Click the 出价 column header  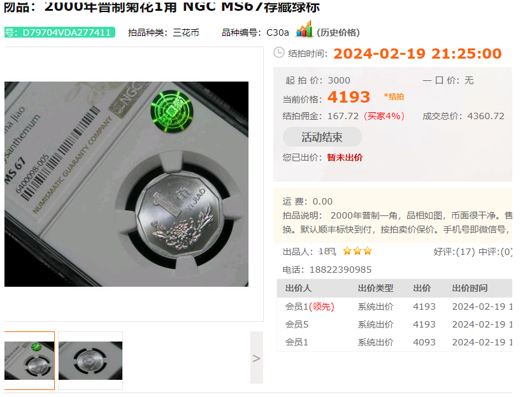(x=422, y=289)
